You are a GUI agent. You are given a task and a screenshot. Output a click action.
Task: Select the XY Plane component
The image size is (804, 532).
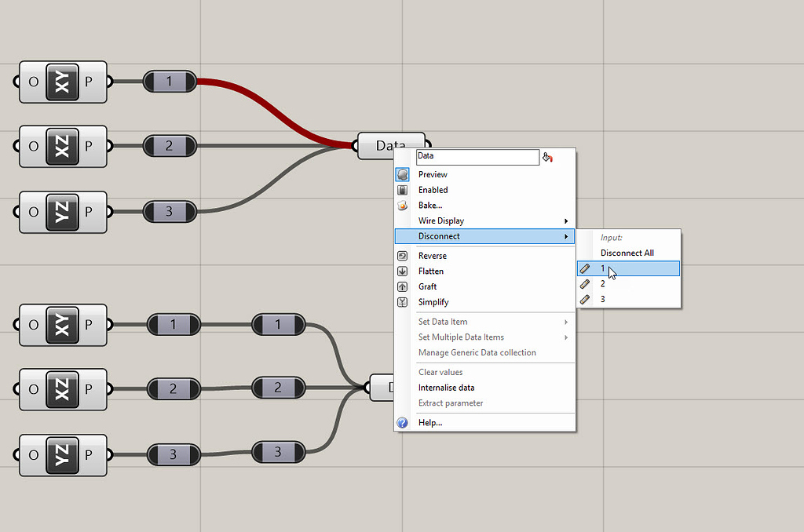click(62, 82)
